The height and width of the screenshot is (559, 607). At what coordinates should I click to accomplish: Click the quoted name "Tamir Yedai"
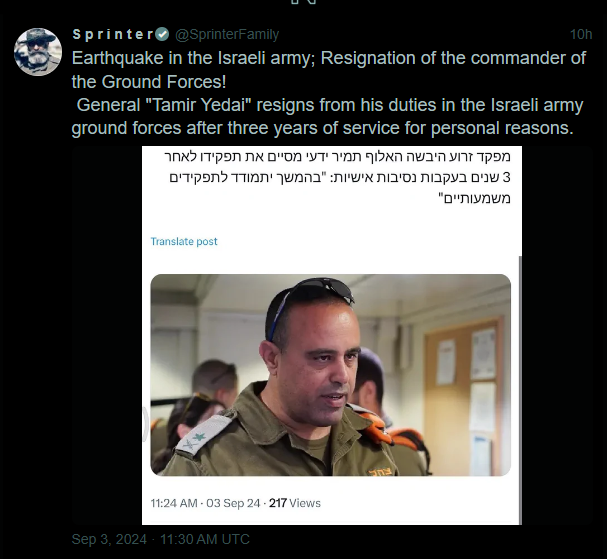tap(200, 106)
